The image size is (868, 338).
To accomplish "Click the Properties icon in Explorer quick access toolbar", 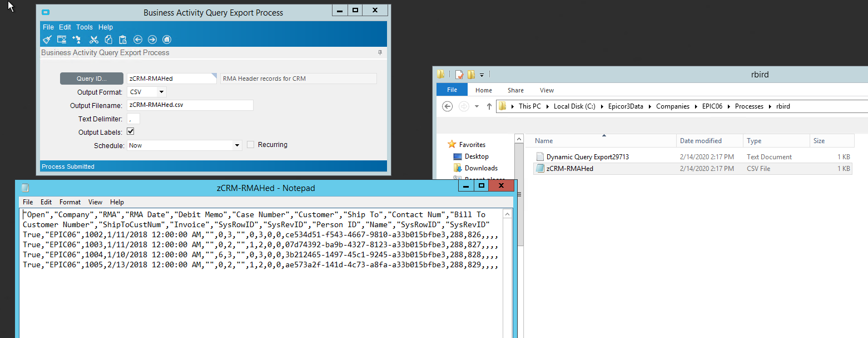I will pyautogui.click(x=459, y=74).
